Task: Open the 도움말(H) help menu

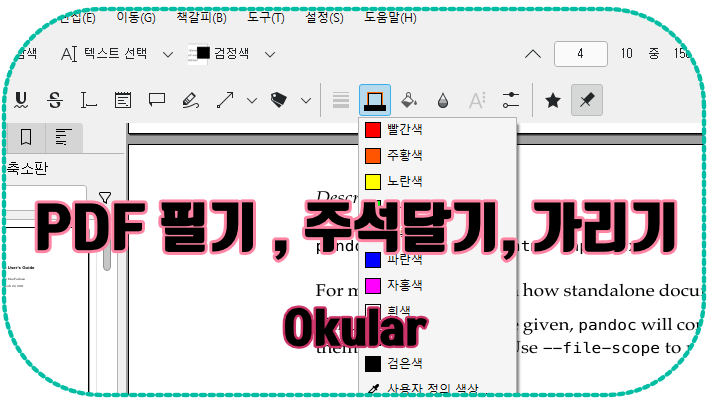Action: point(390,18)
